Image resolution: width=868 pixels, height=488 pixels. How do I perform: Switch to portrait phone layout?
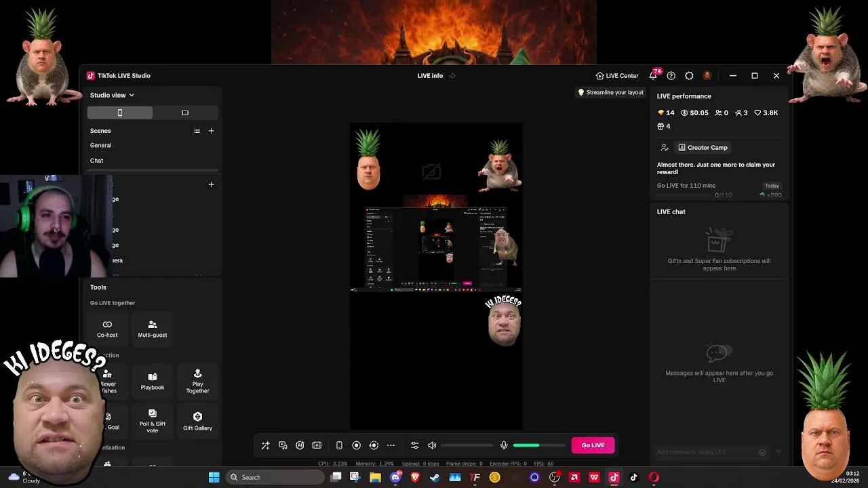[x=120, y=113]
